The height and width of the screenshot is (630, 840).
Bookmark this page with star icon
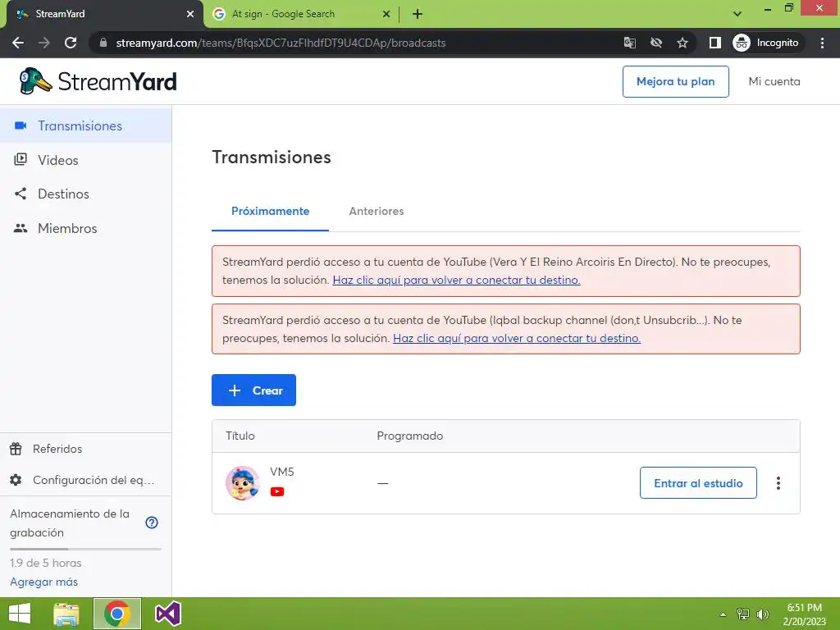(x=682, y=43)
